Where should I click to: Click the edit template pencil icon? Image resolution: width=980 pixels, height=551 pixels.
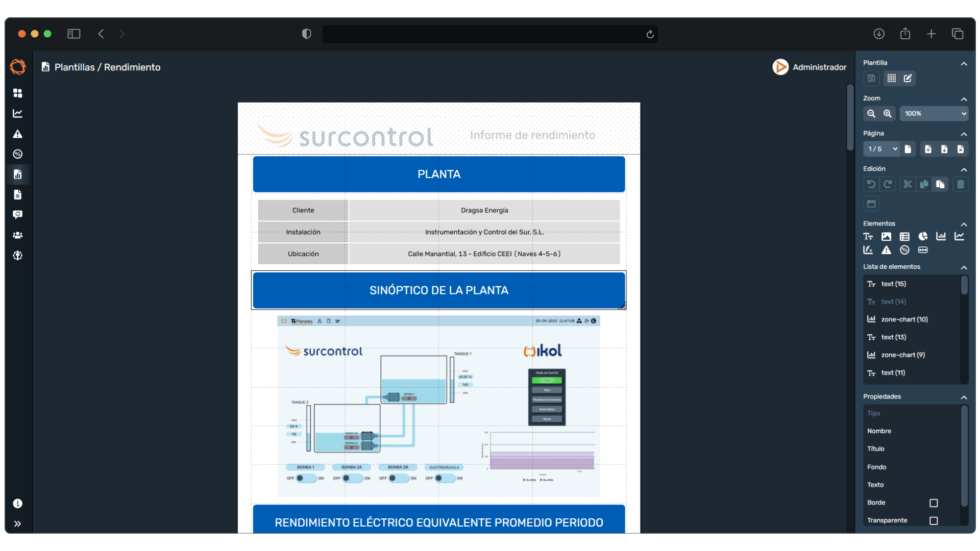[x=908, y=79]
